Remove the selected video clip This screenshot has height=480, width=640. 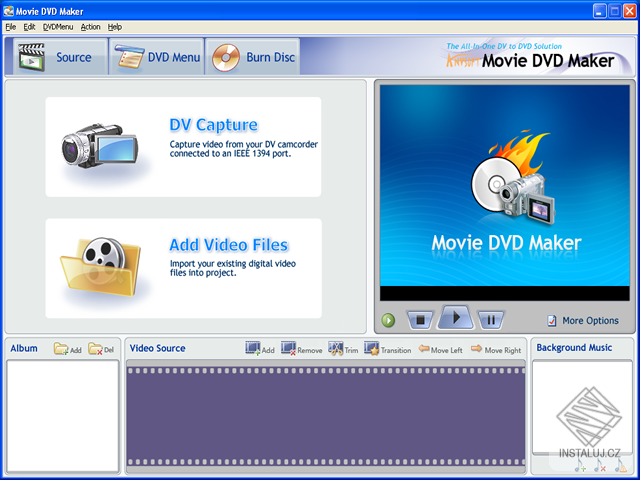302,349
